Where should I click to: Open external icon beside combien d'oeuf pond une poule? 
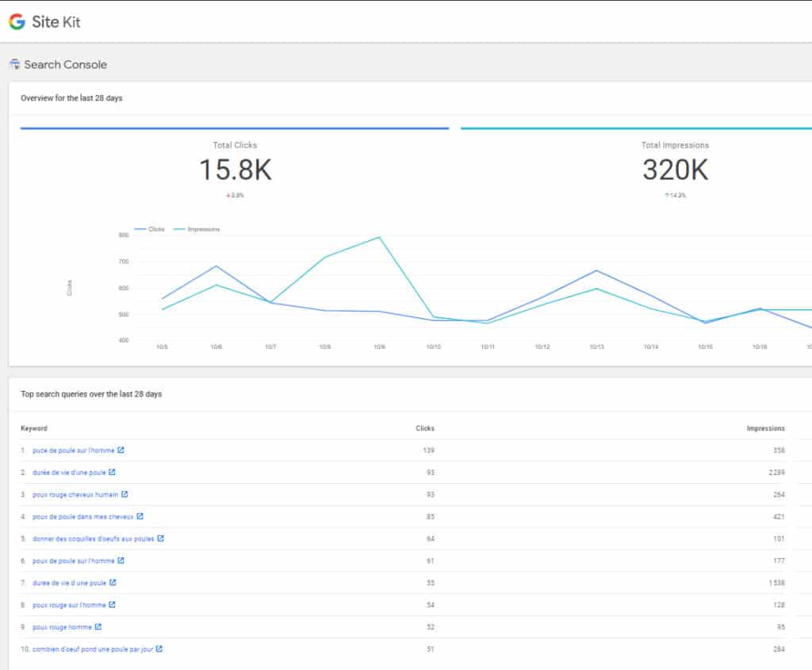coord(159,649)
